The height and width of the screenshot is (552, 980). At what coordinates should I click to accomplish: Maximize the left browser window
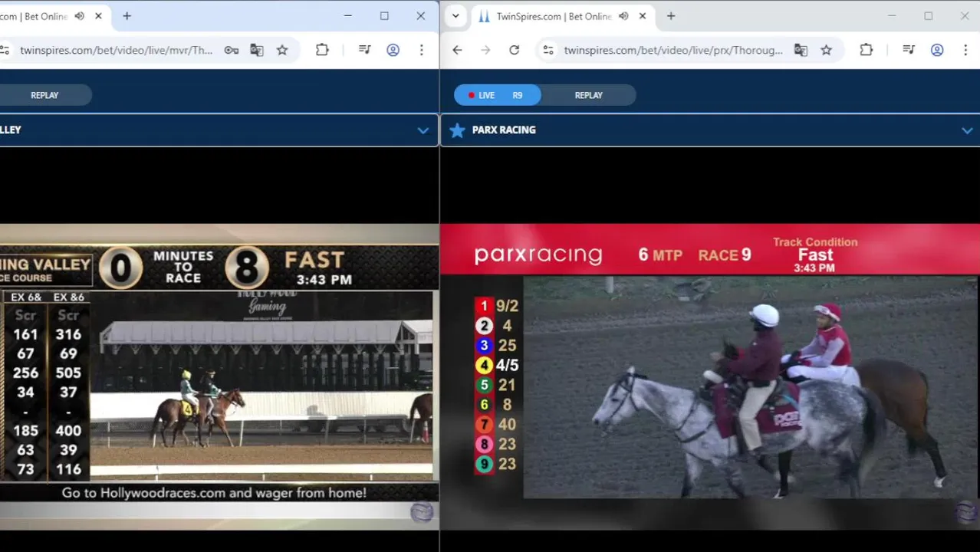coord(384,16)
